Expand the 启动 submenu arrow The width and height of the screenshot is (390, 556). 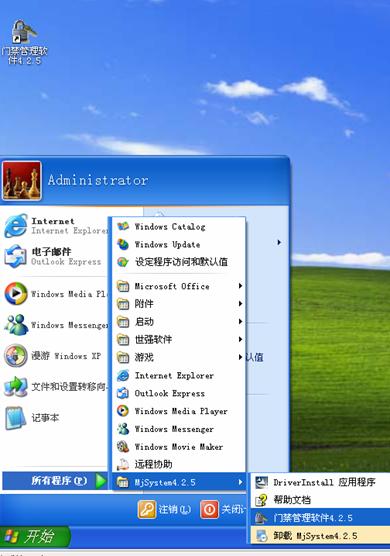(x=240, y=322)
